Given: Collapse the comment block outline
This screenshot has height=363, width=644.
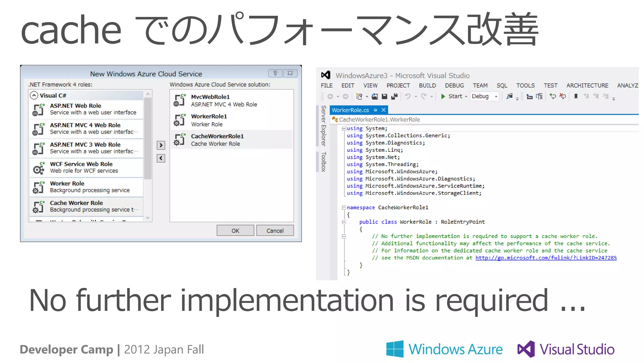Looking at the screenshot, I should 344,236.
